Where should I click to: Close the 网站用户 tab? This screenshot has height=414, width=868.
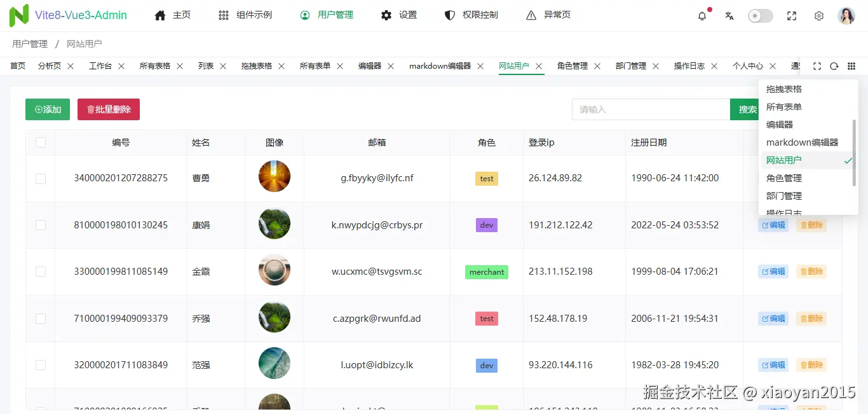click(539, 66)
